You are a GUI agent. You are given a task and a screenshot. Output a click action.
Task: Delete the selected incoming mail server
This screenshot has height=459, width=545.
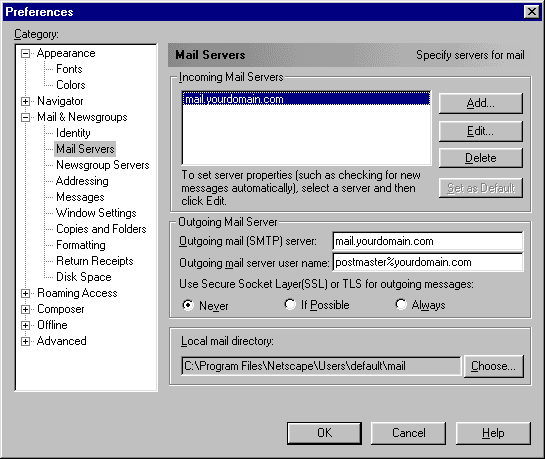(481, 158)
